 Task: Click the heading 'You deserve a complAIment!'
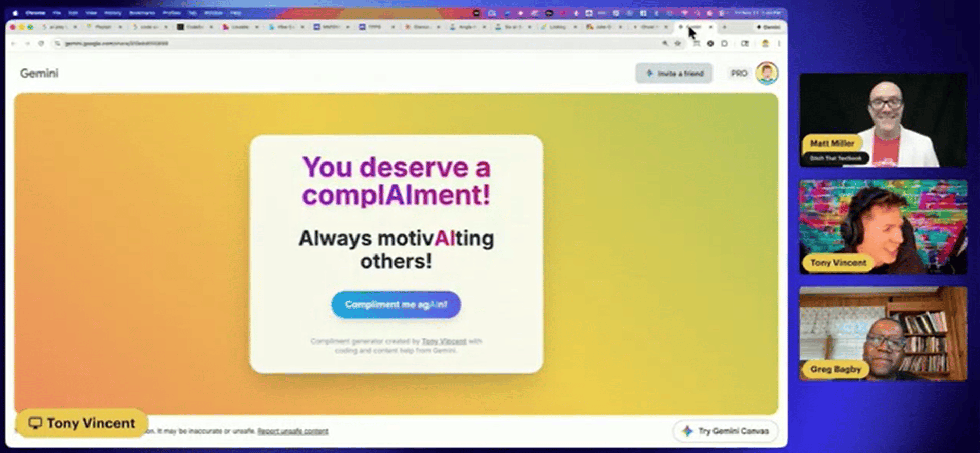click(x=396, y=181)
